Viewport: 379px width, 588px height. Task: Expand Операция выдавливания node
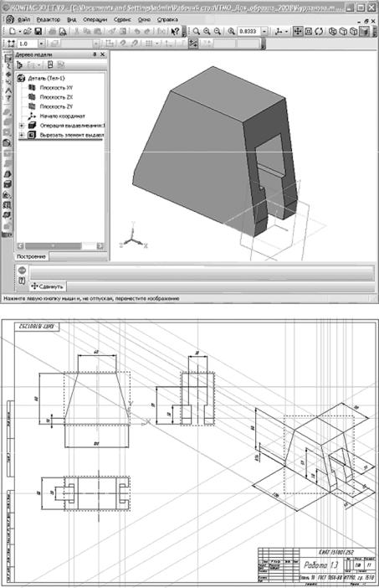click(22, 126)
